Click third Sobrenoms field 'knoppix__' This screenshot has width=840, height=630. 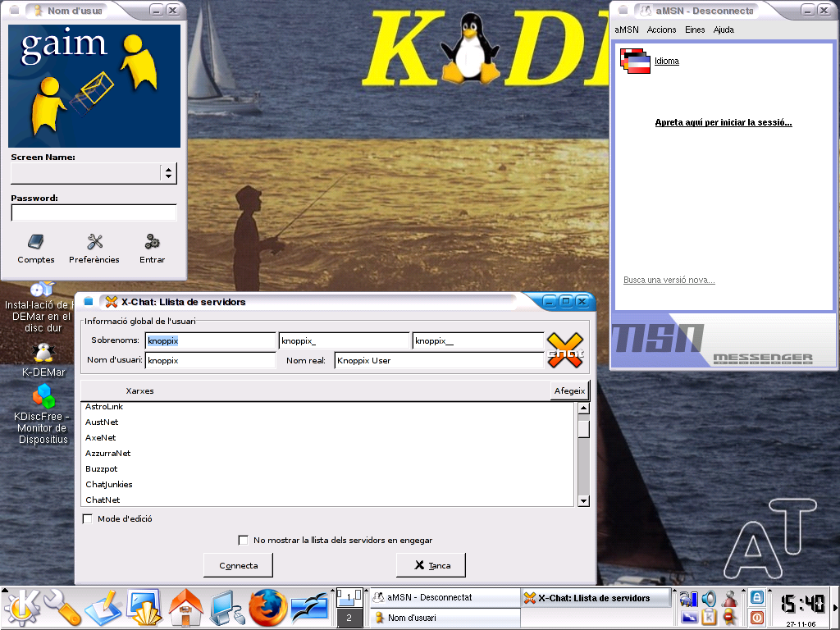tap(478, 340)
